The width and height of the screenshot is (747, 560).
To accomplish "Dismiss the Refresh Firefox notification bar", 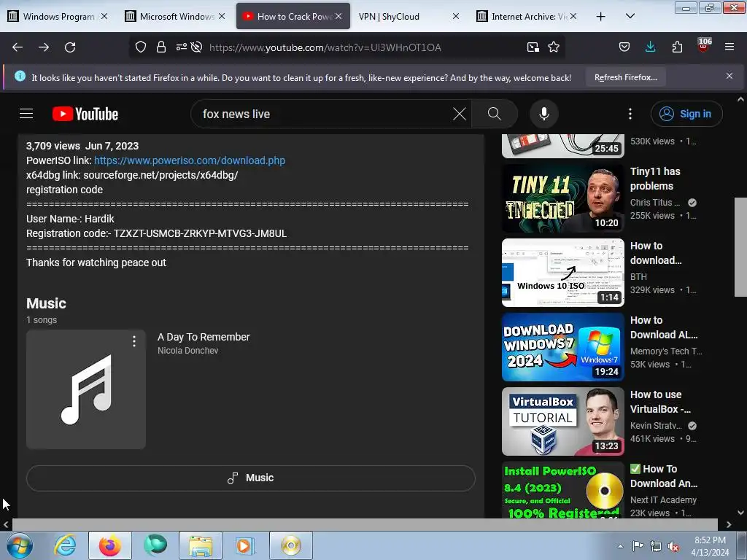I will 729,76.
